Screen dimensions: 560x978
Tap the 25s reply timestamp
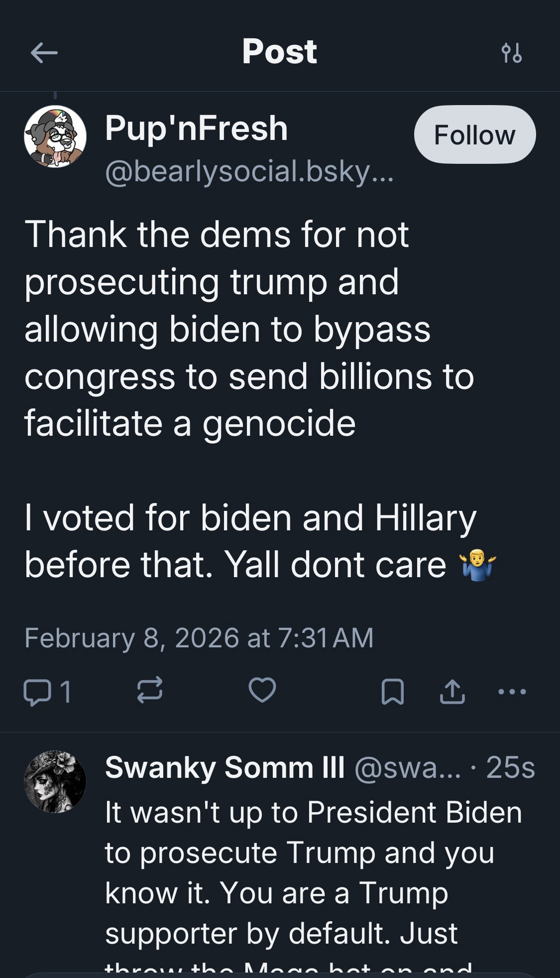[510, 767]
